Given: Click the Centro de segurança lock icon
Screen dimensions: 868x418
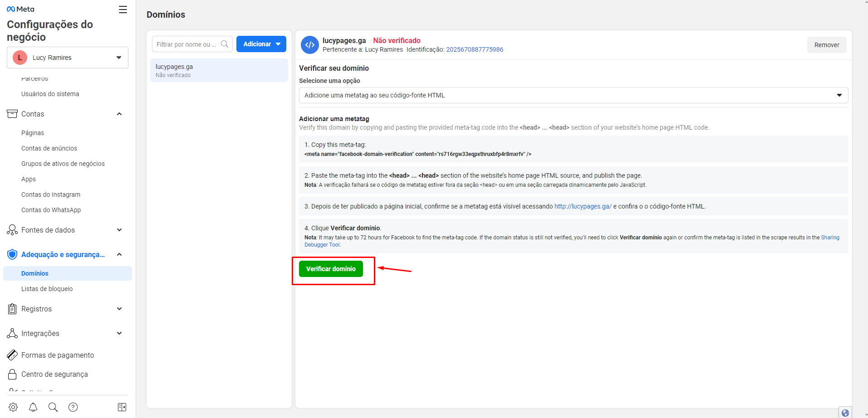Looking at the screenshot, I should click(x=12, y=374).
